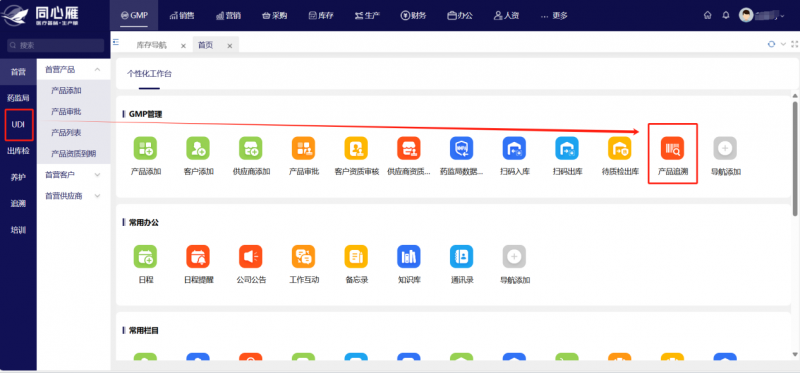Select 出库检 in the left sidebar
The image size is (800, 373).
(x=18, y=151)
